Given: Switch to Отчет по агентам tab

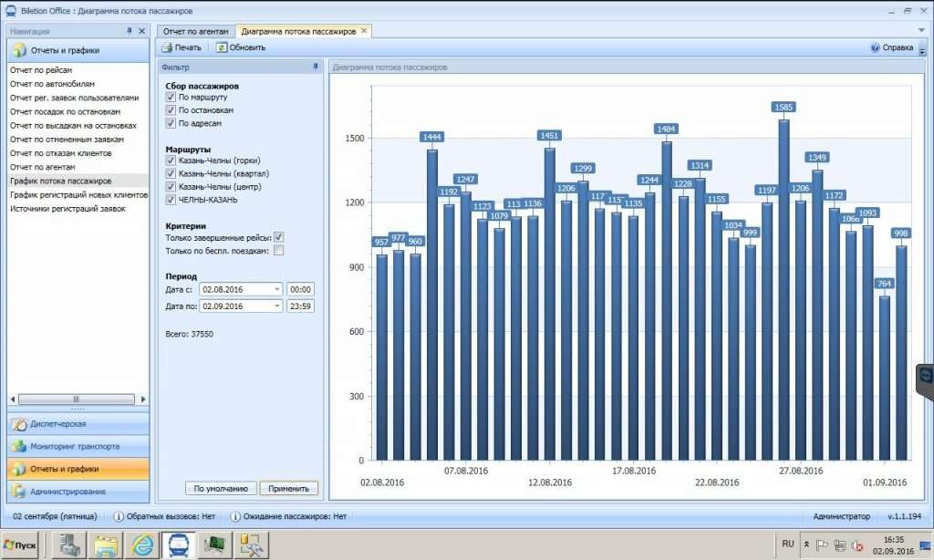Looking at the screenshot, I should (196, 31).
